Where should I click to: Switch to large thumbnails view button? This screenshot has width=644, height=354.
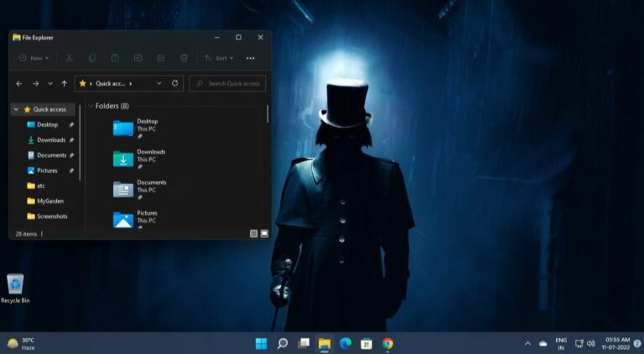[264, 234]
